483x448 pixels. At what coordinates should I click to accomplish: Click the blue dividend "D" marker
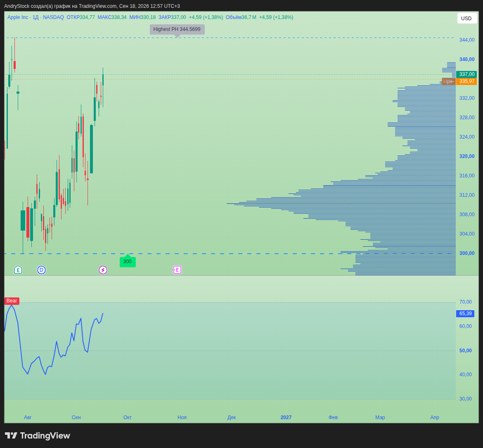41,270
